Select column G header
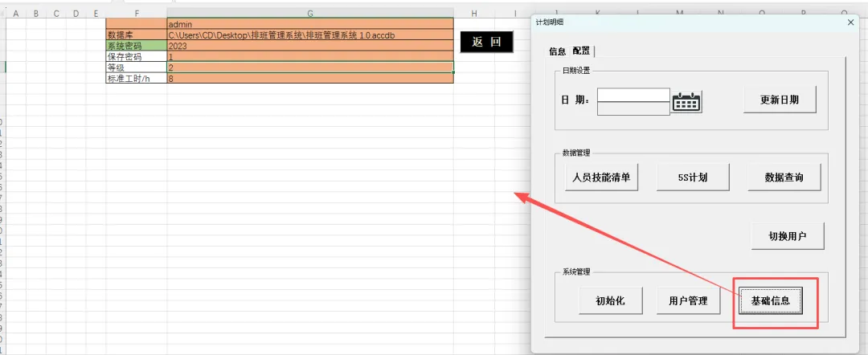The height and width of the screenshot is (355, 868). 310,13
